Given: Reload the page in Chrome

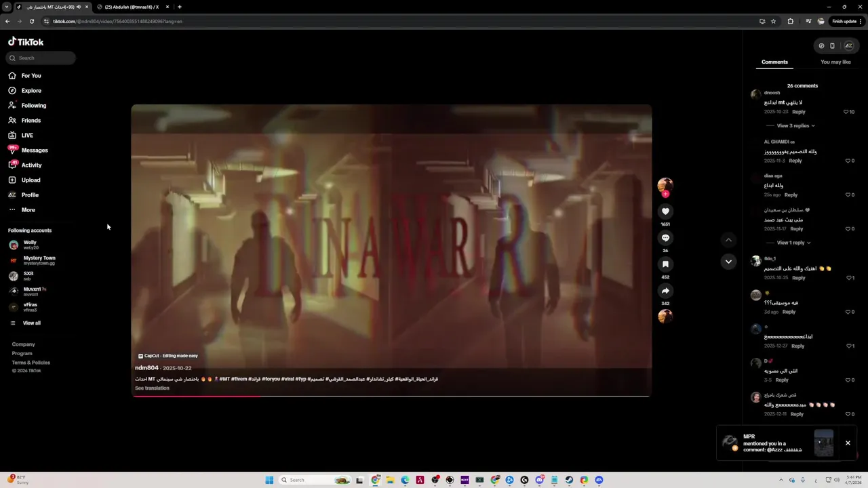Looking at the screenshot, I should pyautogui.click(x=31, y=21).
